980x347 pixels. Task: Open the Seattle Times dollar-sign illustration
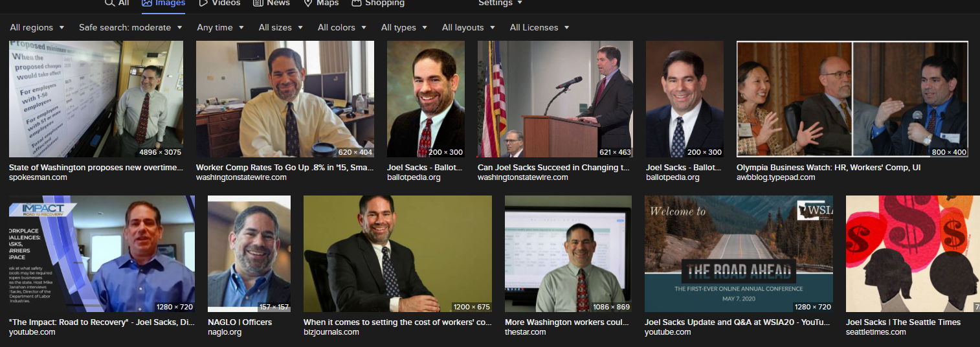click(x=913, y=254)
